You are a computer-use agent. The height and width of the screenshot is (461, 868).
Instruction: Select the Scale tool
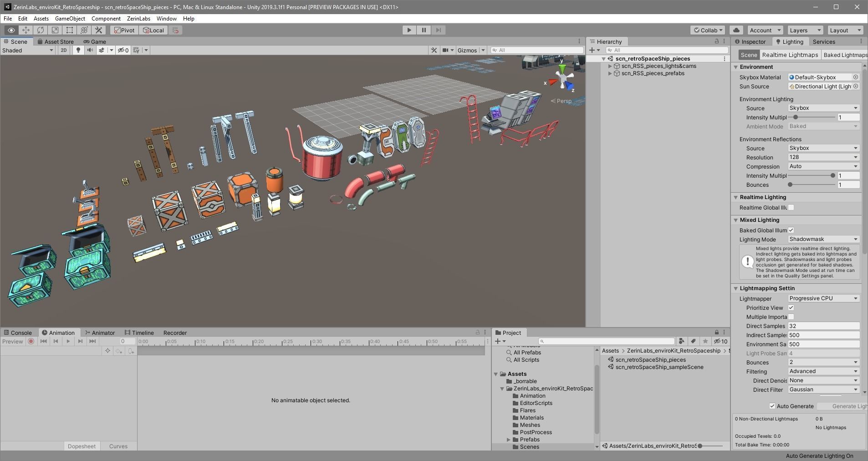pyautogui.click(x=55, y=30)
